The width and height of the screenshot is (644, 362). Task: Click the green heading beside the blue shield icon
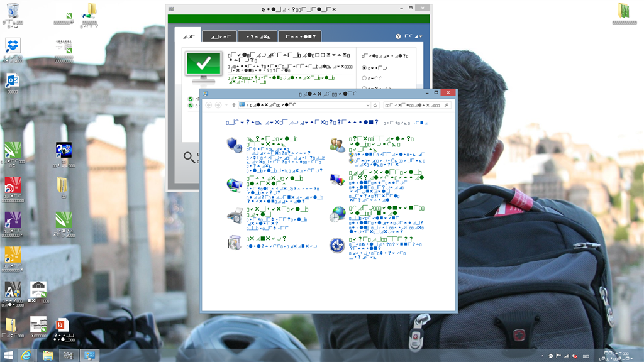coord(272,141)
